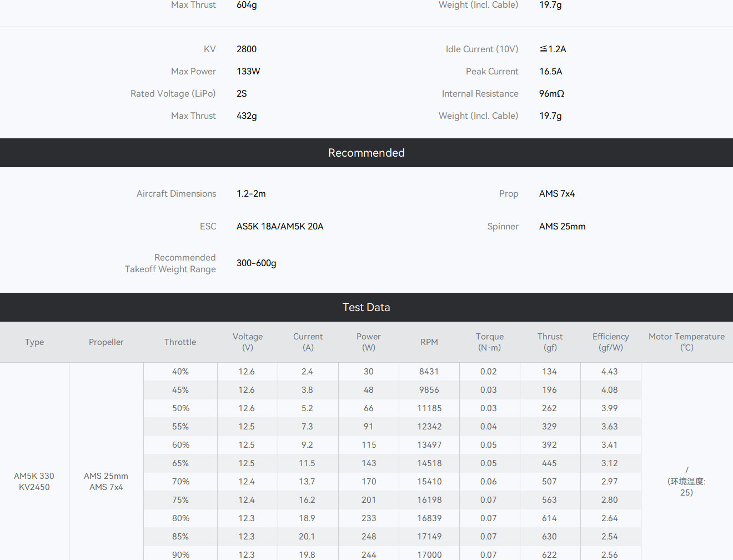Select the 50% throttle cell
The image size is (733, 560).
(x=180, y=408)
